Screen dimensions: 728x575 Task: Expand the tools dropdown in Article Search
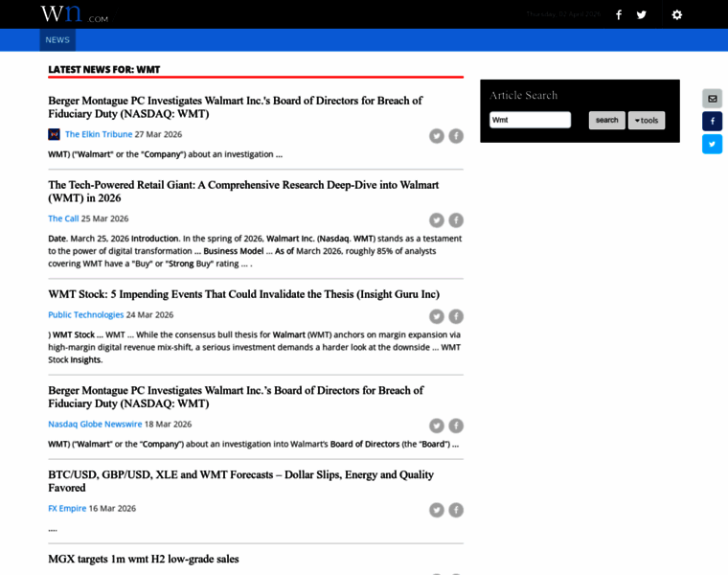click(647, 121)
